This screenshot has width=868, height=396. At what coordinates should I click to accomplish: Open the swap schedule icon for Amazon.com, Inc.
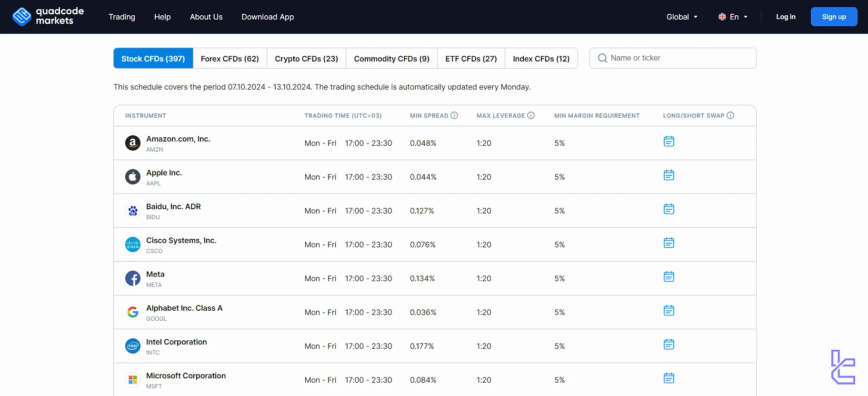click(x=668, y=142)
